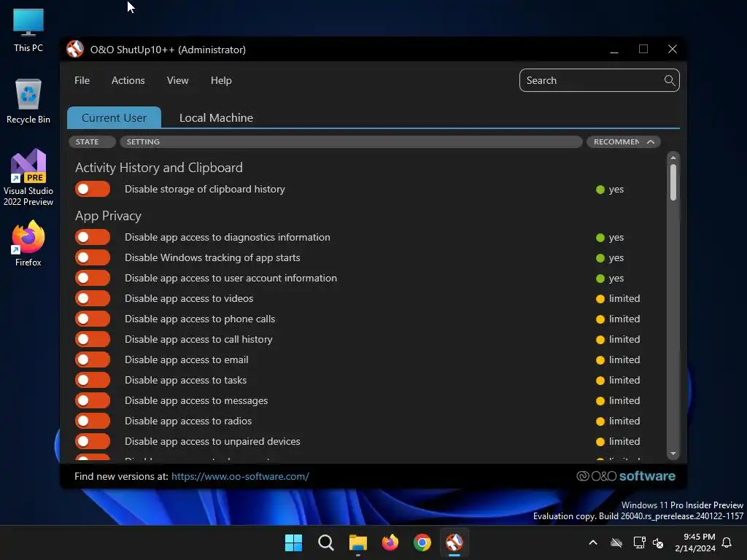Viewport: 747px width, 560px height.
Task: Toggle Disable app access to diagnostics information
Action: pyautogui.click(x=93, y=237)
